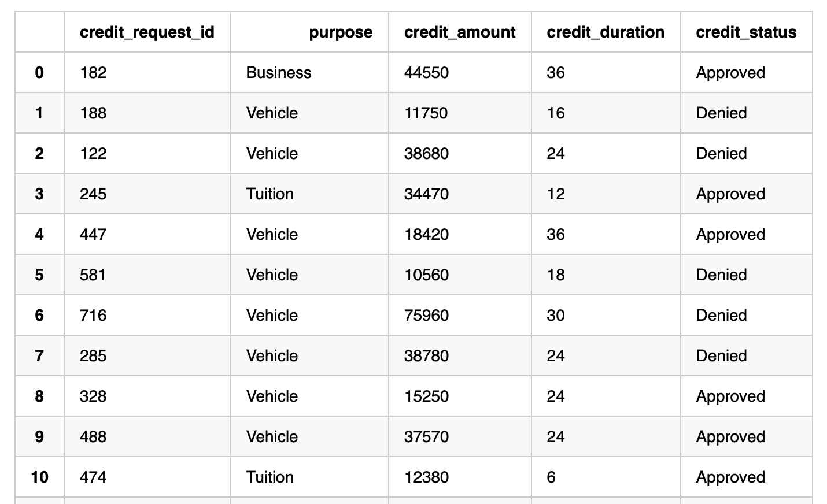This screenshot has height=504, width=827.
Task: Select row index 0
Action: click(39, 73)
